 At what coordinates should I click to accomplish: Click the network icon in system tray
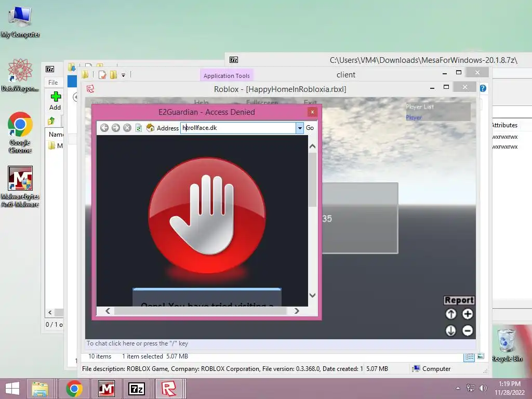point(471,388)
